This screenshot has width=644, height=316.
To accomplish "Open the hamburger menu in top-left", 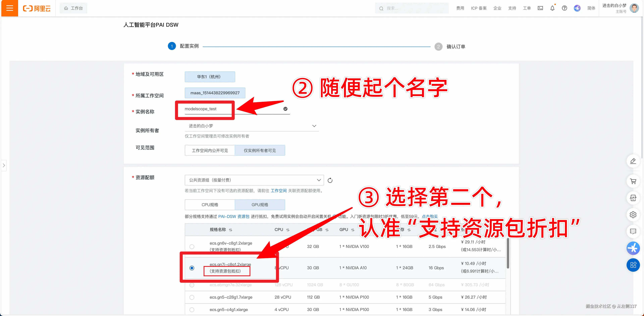I will pyautogui.click(x=10, y=8).
